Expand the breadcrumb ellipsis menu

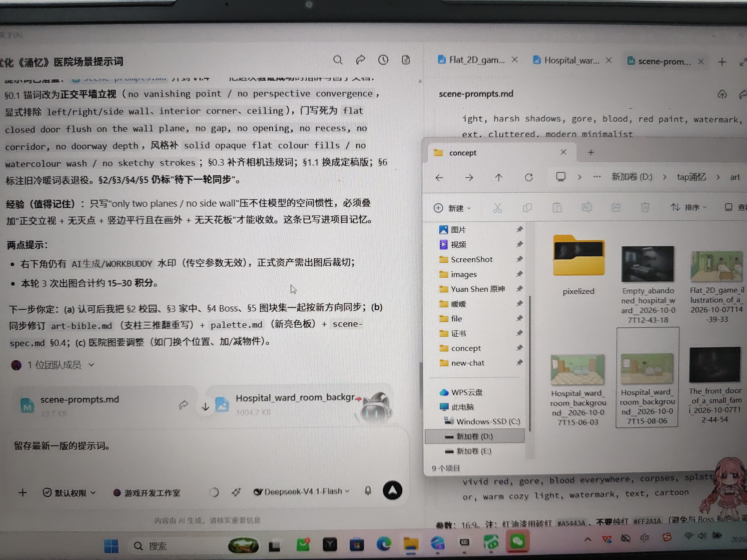[597, 177]
